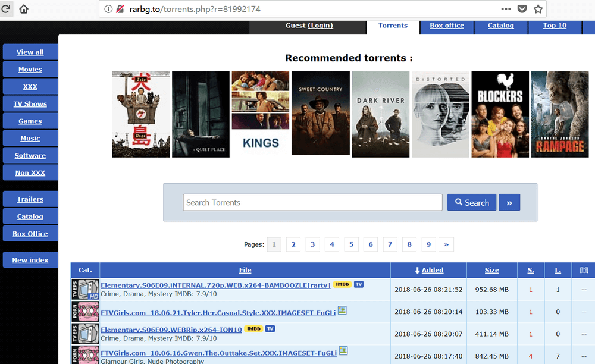Open the A Quiet Place poster

click(x=201, y=115)
